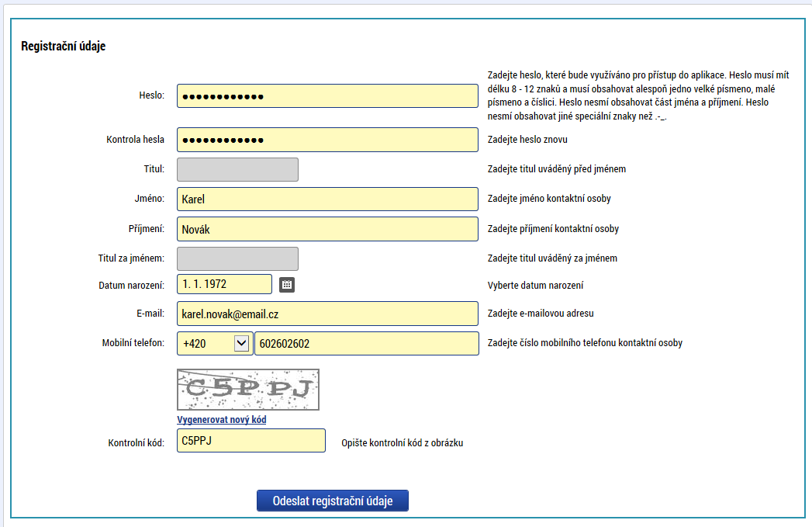Click the hint Zadejte e-mailovou adresu
Viewport: 812px width, 527px height.
click(541, 313)
